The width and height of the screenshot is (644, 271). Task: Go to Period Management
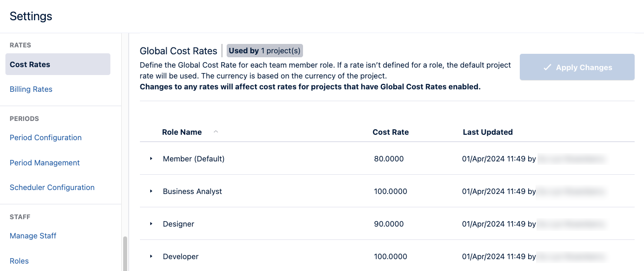[45, 163]
